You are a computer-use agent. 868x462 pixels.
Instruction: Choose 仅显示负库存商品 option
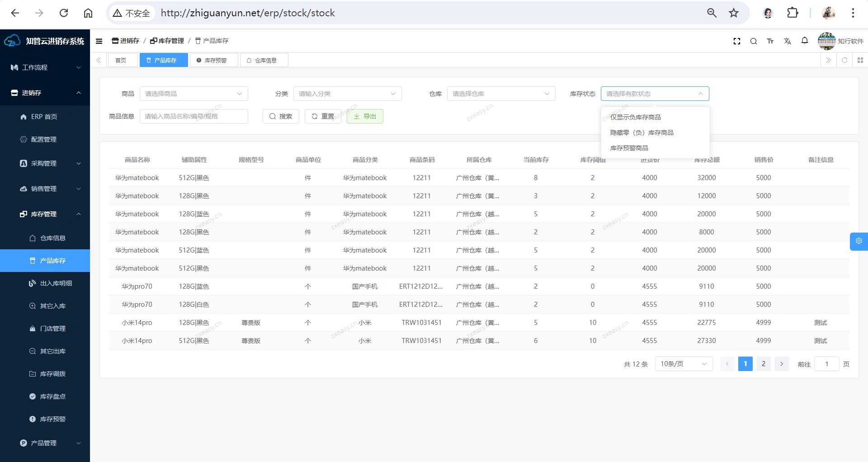pyautogui.click(x=655, y=117)
